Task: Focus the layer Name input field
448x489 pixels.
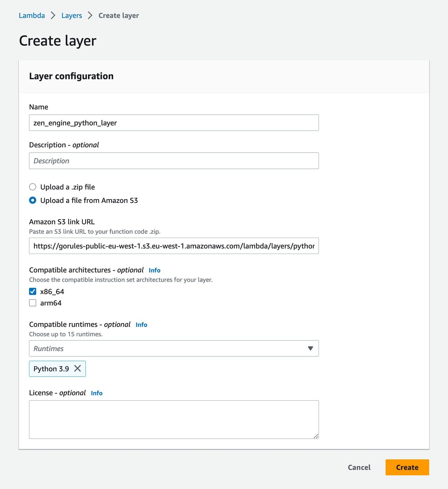Action: tap(173, 123)
